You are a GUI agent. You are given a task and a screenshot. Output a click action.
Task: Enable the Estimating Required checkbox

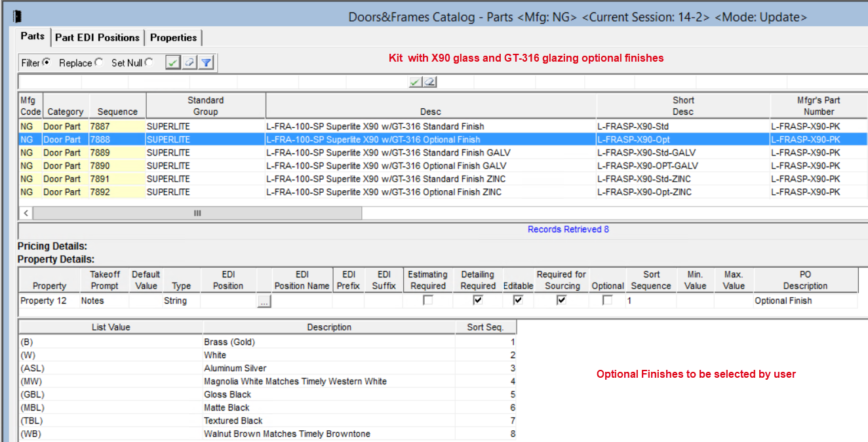(x=427, y=300)
